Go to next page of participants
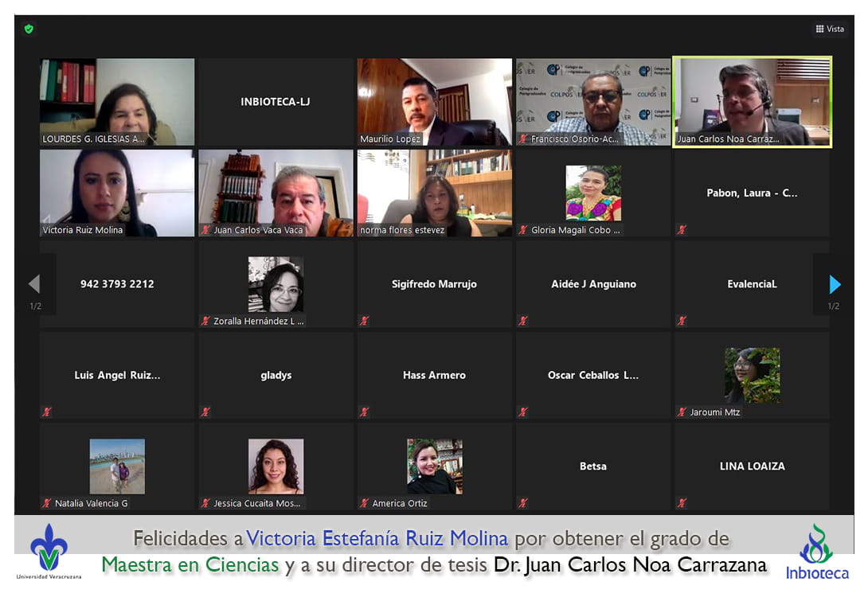This screenshot has height=605, width=868. [835, 284]
